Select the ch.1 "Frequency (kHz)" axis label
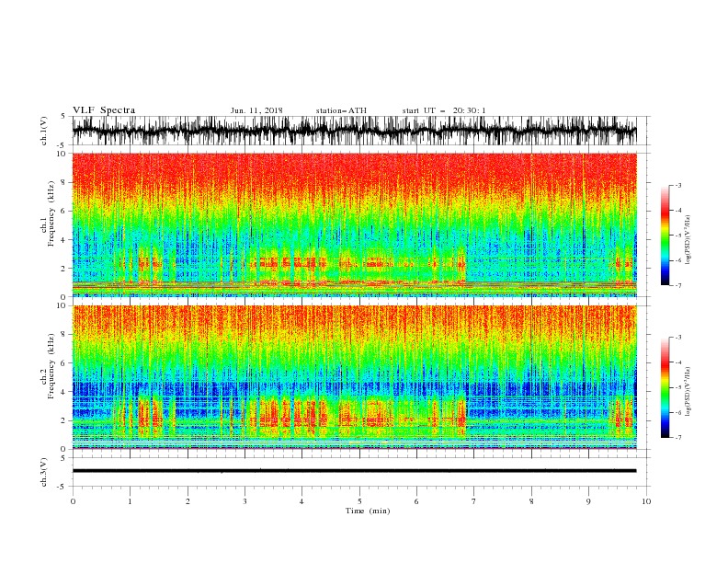 point(51,213)
